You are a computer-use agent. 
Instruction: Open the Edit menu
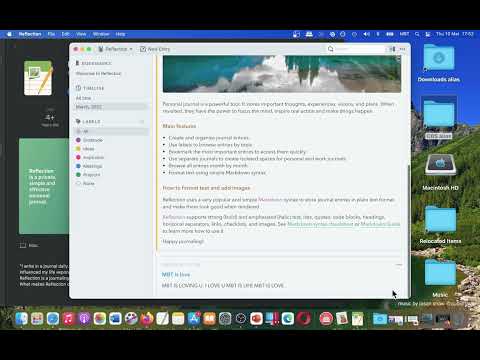(65, 34)
